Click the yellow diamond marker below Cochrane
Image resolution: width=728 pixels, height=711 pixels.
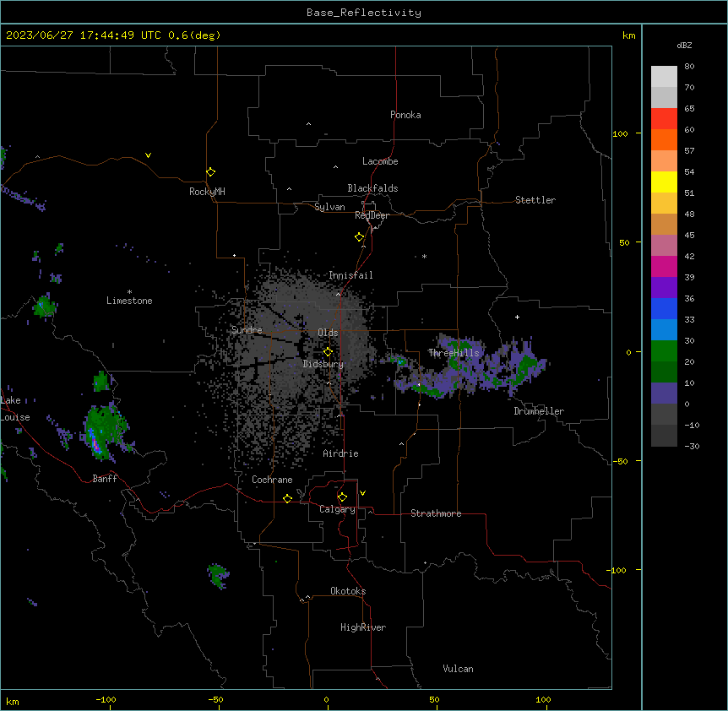tap(287, 498)
